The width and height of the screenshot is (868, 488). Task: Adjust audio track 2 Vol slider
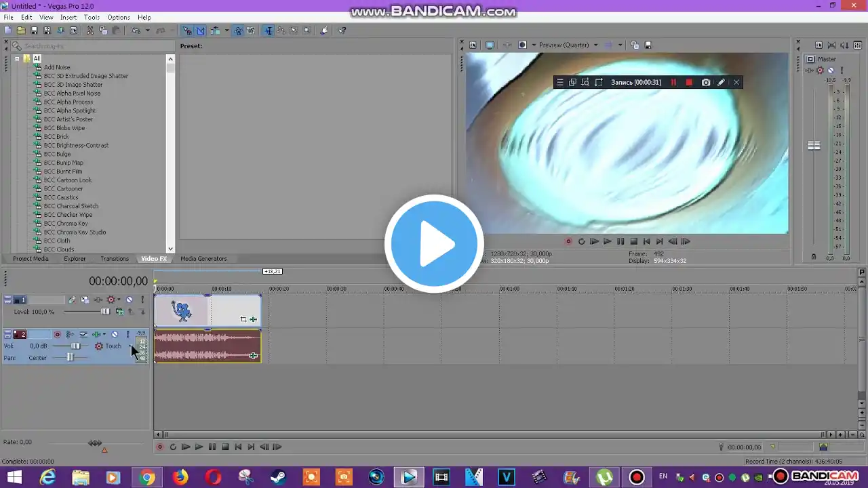75,346
